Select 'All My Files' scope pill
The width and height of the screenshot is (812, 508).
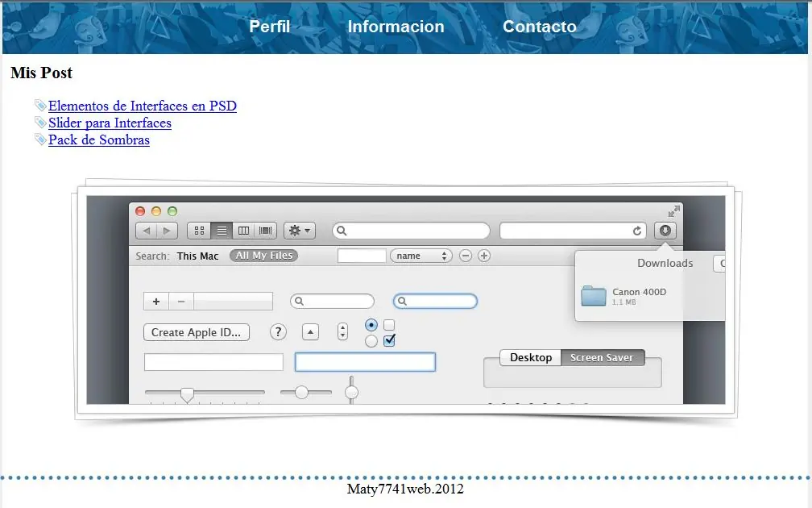(x=264, y=256)
